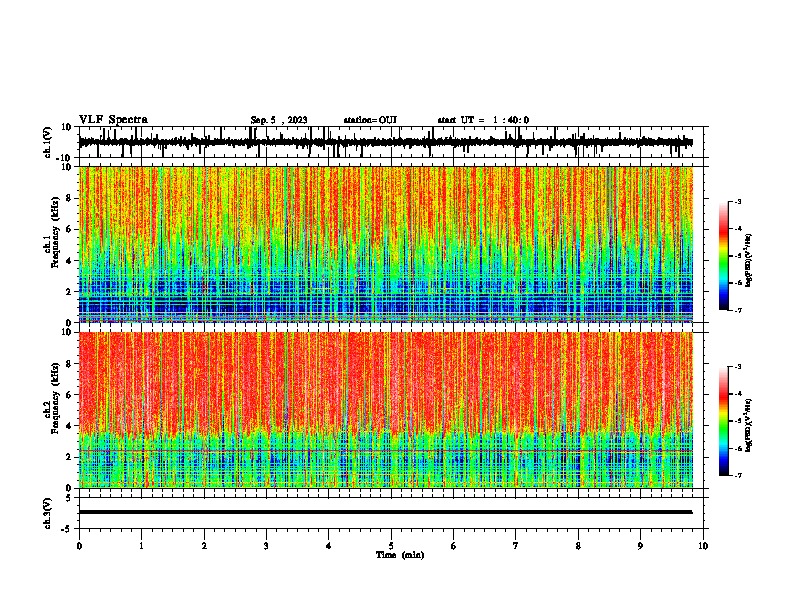Image resolution: width=792 pixels, height=612 pixels.
Task: Select the date text 'Sep. 5 , 2023'
Action: point(279,120)
